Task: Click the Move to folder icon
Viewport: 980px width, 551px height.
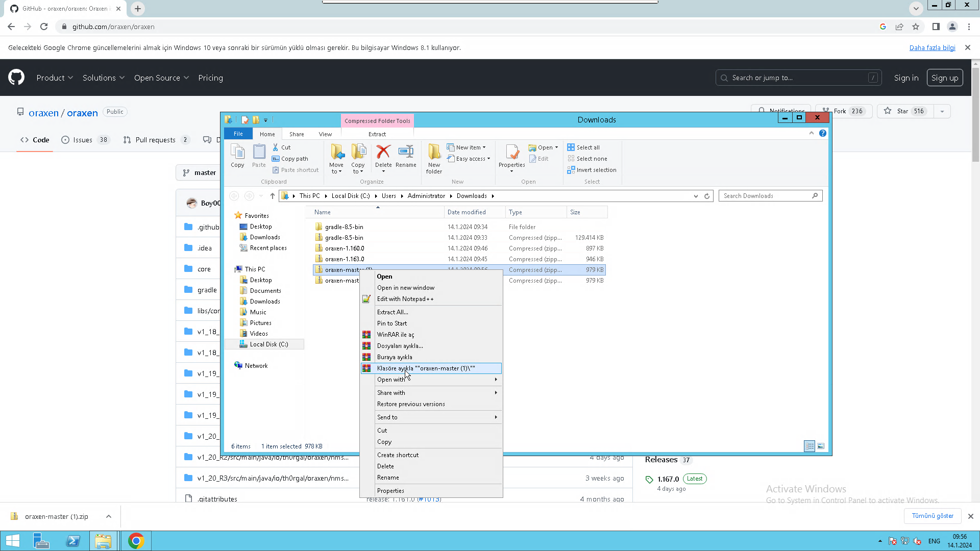Action: pos(336,158)
